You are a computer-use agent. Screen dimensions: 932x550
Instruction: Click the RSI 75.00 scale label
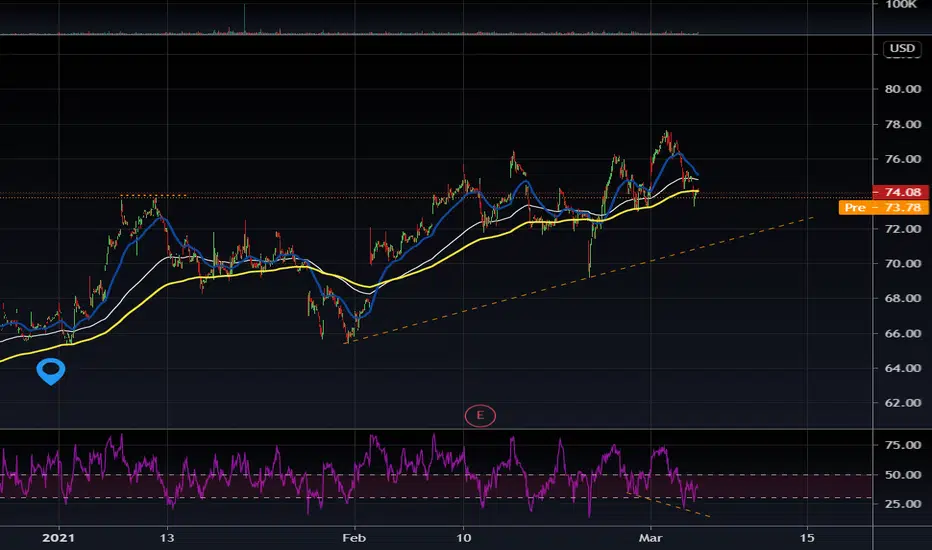pyautogui.click(x=903, y=445)
